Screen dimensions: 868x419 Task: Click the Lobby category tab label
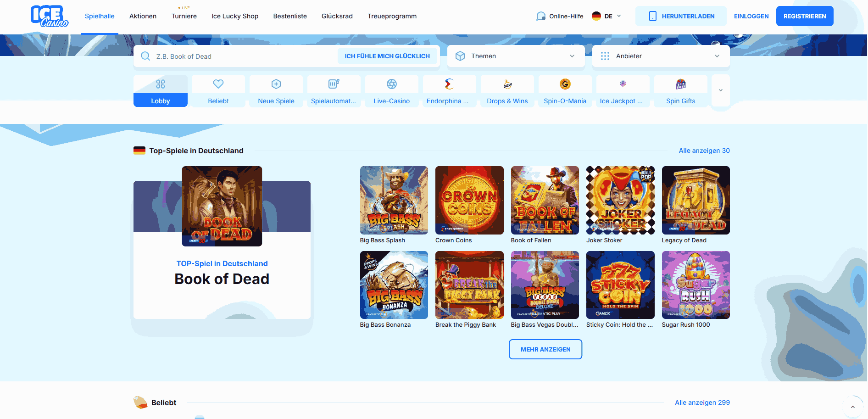coord(161,101)
